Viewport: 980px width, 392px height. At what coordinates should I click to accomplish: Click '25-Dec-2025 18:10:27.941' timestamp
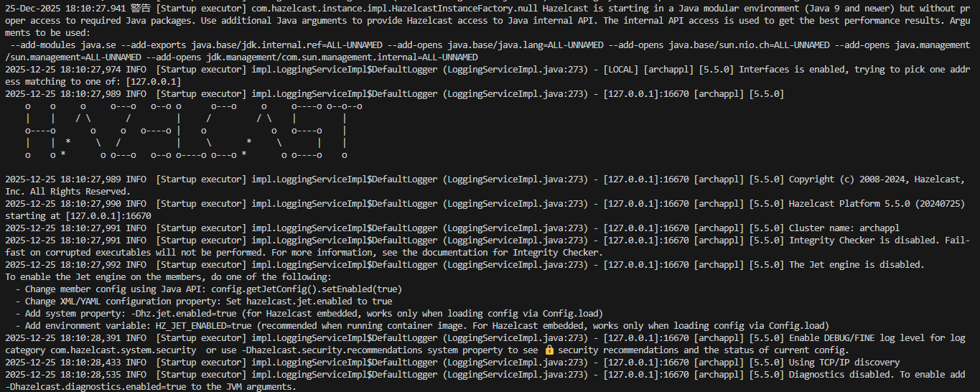(x=65, y=9)
